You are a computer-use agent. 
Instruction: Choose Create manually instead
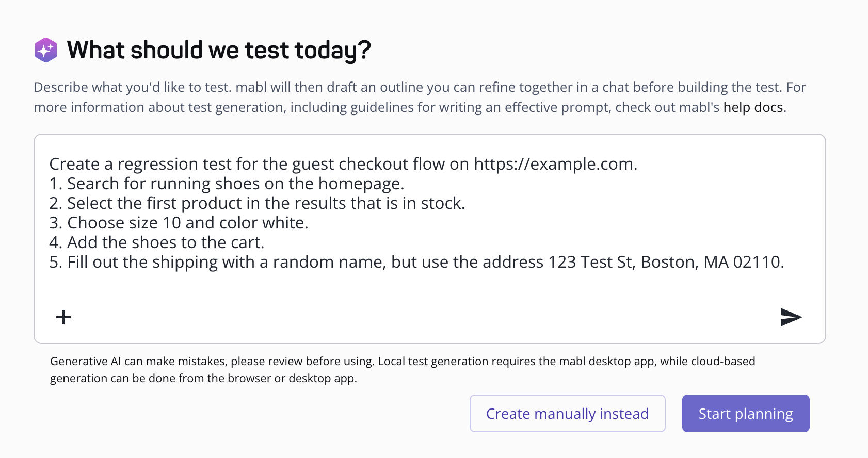pos(567,413)
